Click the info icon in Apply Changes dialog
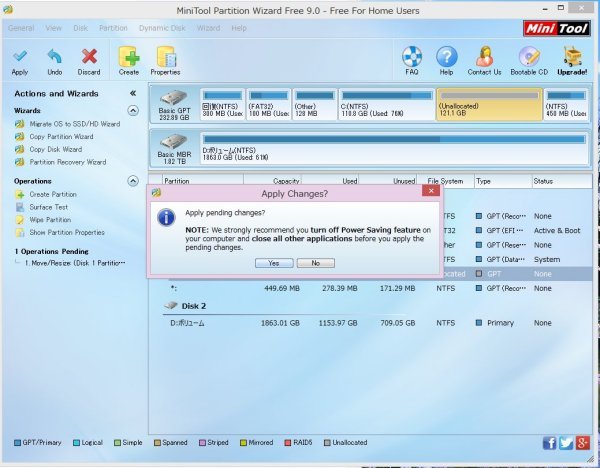This screenshot has width=600, height=468. click(x=166, y=217)
